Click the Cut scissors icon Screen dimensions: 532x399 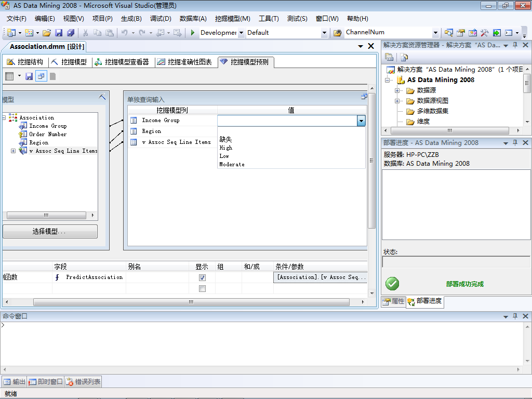pos(86,33)
